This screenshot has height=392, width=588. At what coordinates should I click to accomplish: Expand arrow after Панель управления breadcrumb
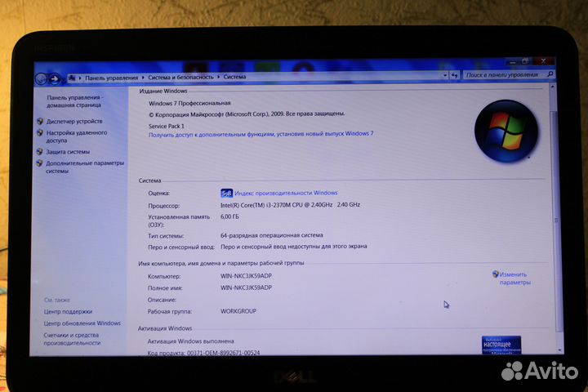(x=143, y=78)
